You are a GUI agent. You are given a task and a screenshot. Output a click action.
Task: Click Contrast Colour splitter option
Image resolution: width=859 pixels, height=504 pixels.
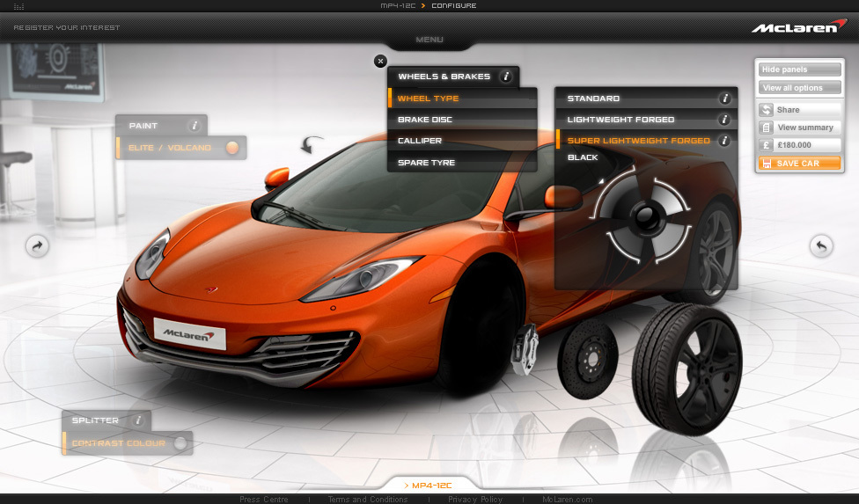coord(128,443)
